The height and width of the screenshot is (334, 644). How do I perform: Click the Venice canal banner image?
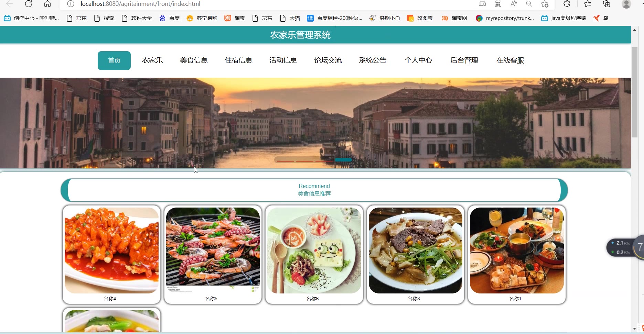315,123
